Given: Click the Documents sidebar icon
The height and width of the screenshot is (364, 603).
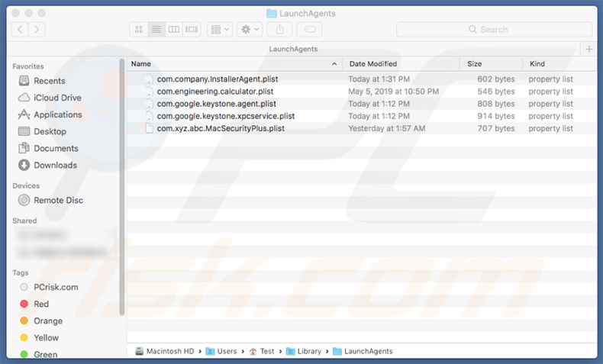Looking at the screenshot, I should pos(24,148).
